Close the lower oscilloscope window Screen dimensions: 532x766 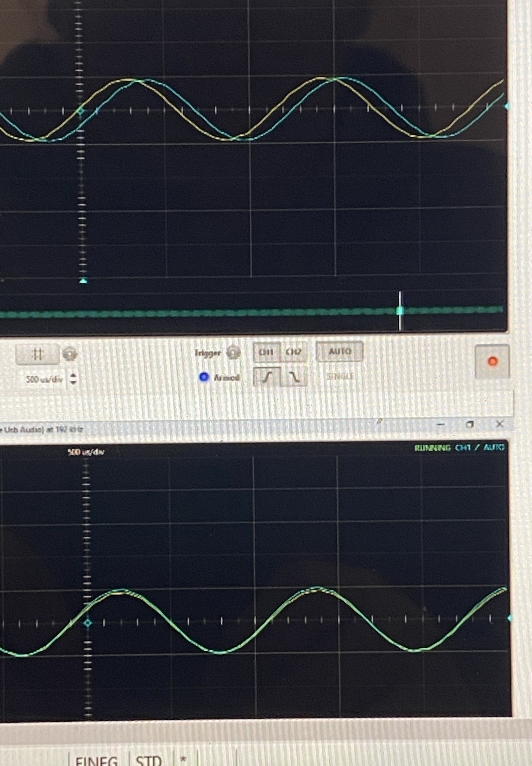[x=499, y=424]
